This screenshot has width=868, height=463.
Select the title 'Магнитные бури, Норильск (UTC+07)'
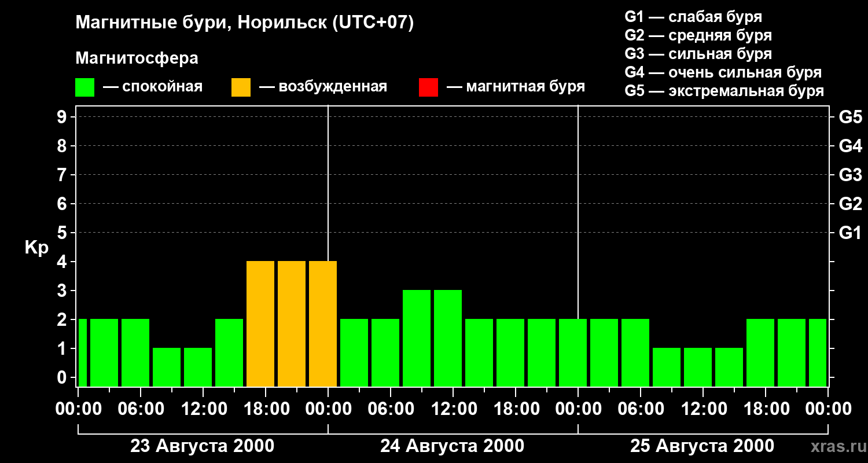click(245, 23)
